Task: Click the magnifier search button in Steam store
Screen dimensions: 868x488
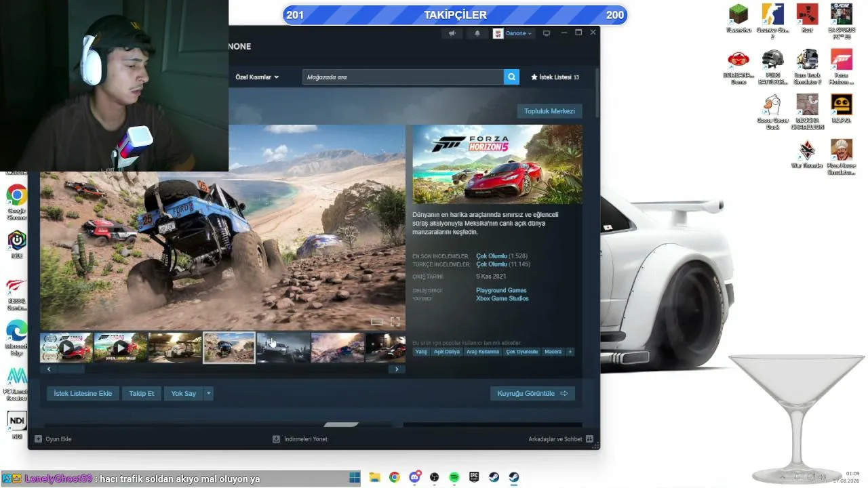Action: coord(511,77)
